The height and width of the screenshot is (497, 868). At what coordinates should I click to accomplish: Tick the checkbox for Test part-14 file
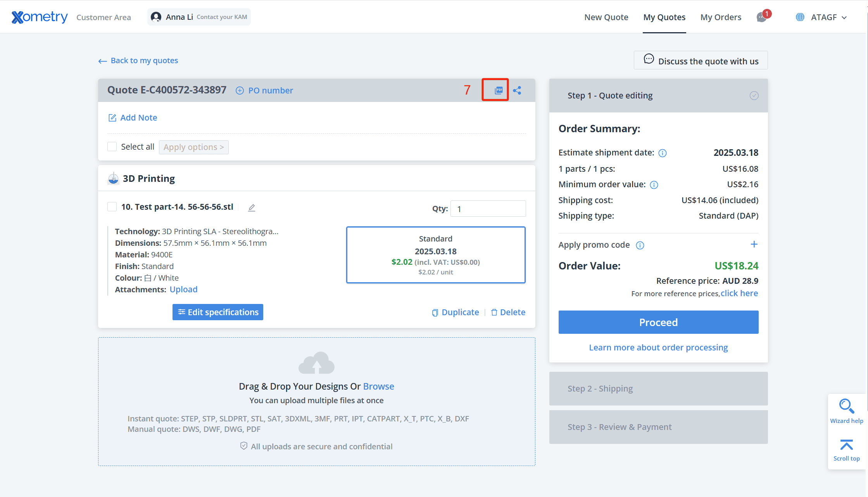[112, 207]
